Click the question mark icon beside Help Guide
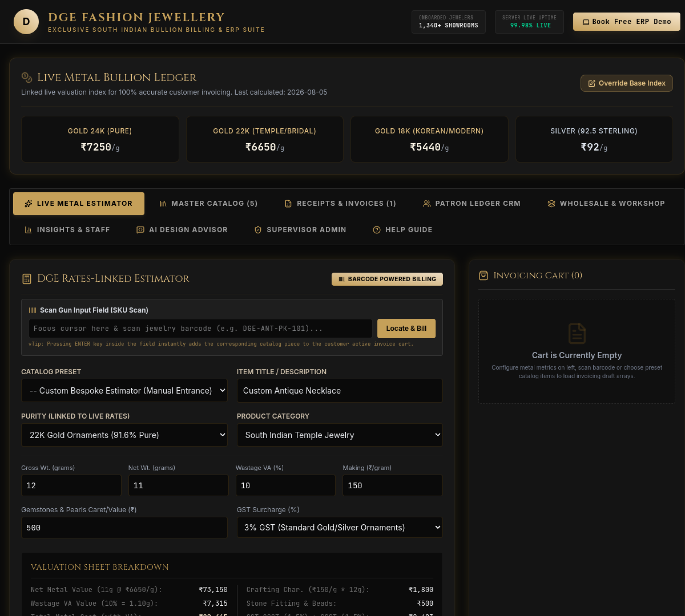 376,230
